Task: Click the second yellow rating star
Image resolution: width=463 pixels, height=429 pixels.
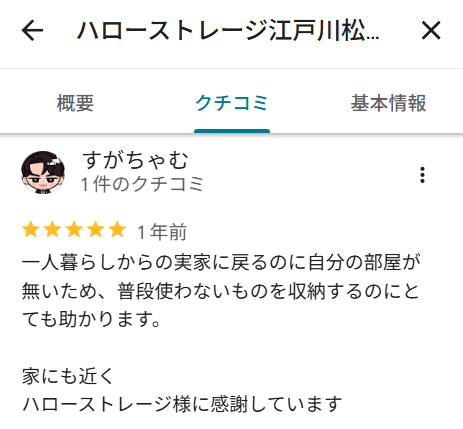Action: point(53,230)
